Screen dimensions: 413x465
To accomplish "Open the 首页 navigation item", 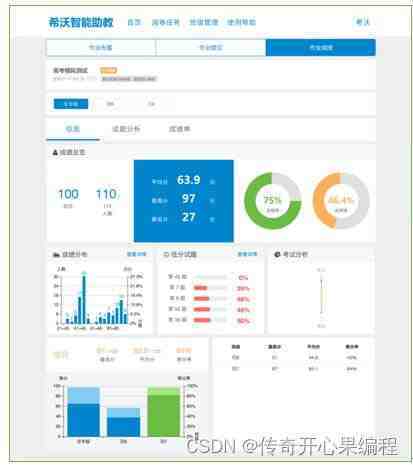I will click(x=134, y=22).
